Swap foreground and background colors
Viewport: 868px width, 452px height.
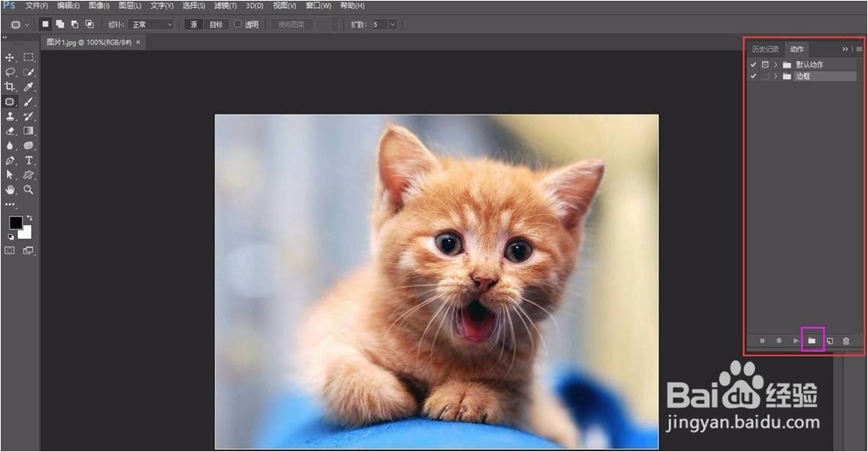point(30,218)
